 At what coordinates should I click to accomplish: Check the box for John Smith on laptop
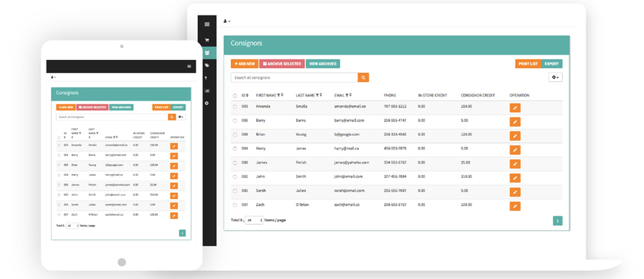pyautogui.click(x=235, y=177)
